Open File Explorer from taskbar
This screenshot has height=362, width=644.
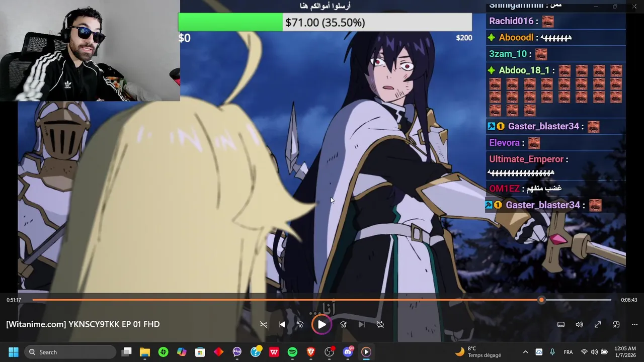[x=145, y=352]
